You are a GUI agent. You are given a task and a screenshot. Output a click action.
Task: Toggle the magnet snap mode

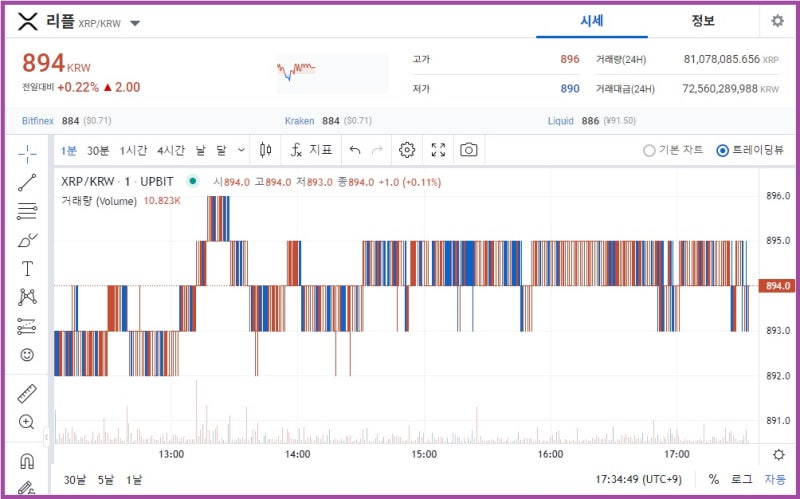click(x=27, y=461)
